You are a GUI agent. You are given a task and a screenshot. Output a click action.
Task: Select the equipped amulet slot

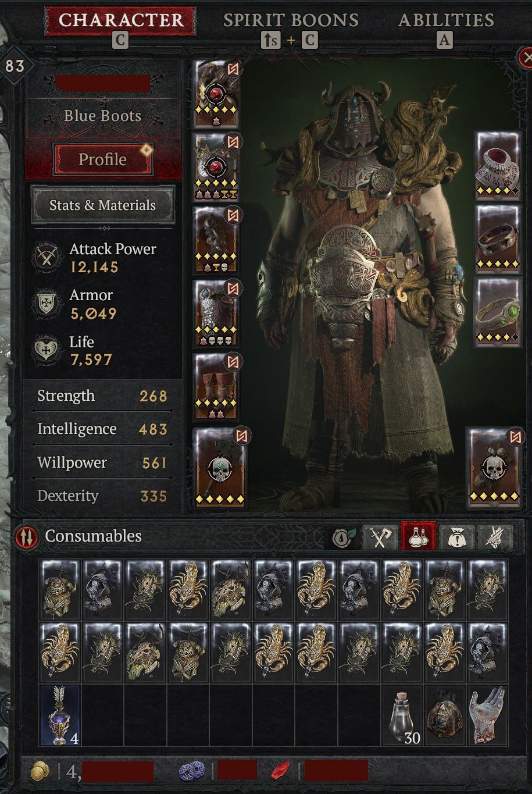coord(498,166)
